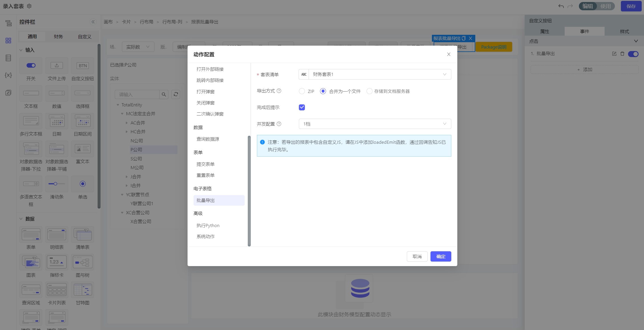This screenshot has height=330, width=644.
Task: Collapse the 点击 event section chevron
Action: click(x=636, y=41)
